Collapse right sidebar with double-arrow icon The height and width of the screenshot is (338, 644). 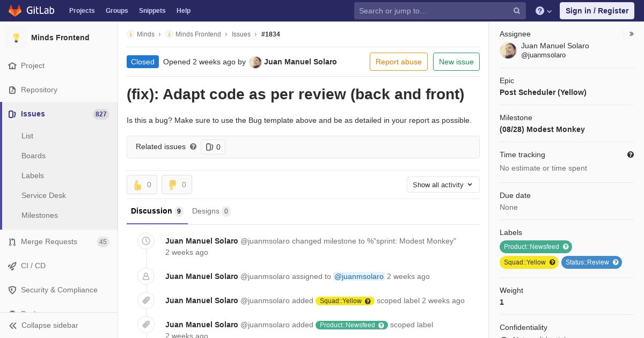pos(632,34)
